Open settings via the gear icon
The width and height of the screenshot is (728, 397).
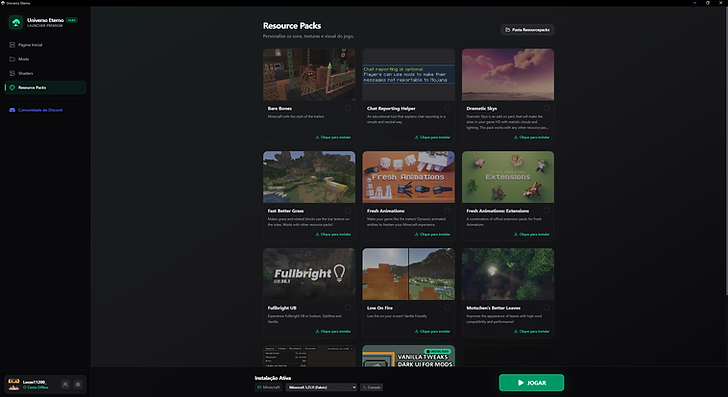78,384
